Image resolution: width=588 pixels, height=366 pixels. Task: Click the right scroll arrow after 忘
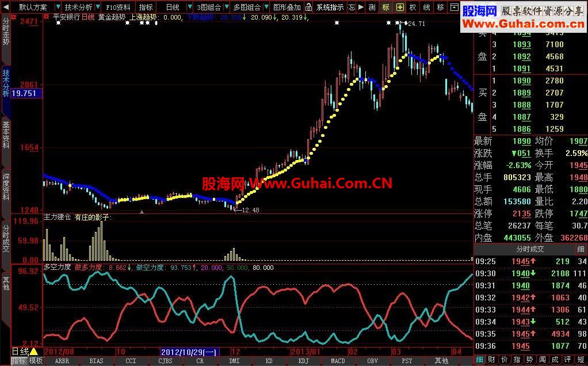(x=361, y=7)
